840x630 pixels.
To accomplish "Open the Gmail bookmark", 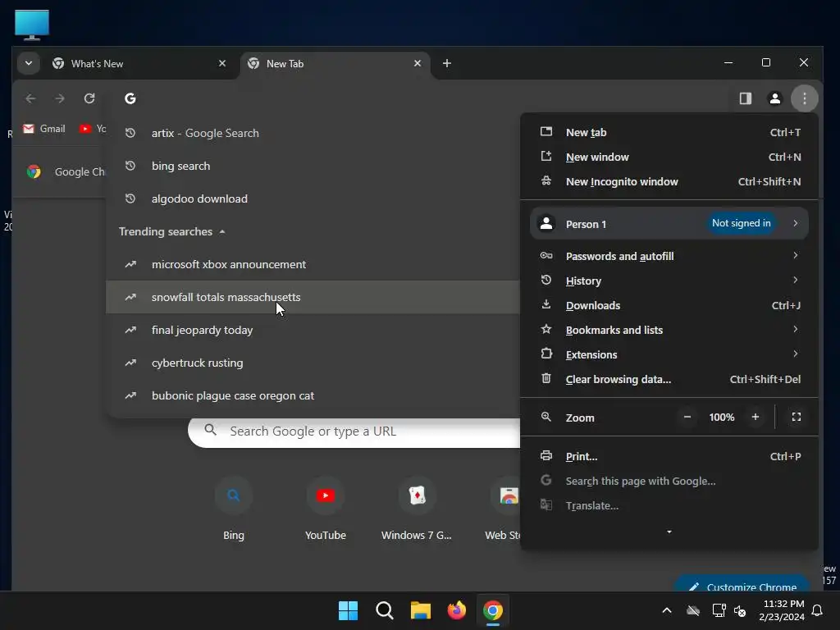I will (x=44, y=129).
